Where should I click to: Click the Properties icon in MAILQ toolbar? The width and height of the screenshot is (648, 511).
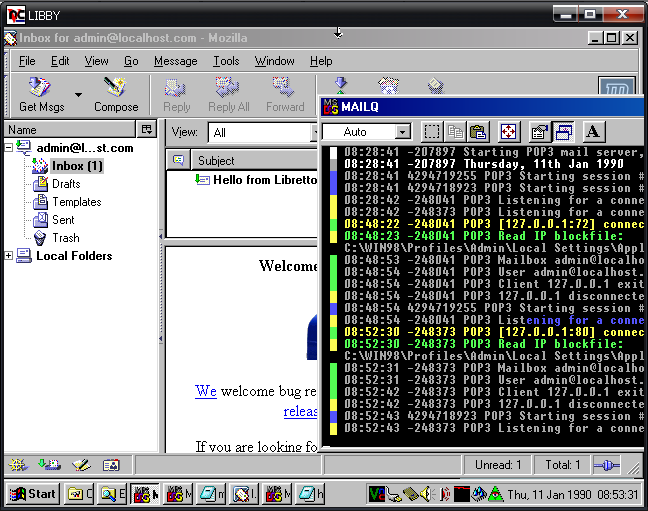pyautogui.click(x=539, y=132)
